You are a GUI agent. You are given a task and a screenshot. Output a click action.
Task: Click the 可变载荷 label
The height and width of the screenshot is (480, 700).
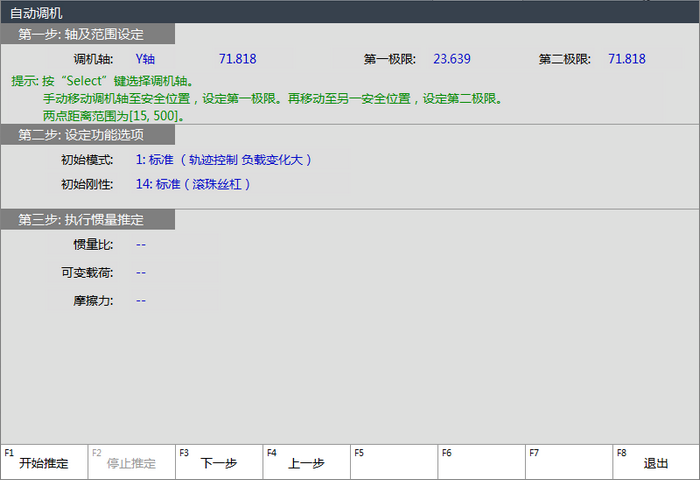[87, 272]
